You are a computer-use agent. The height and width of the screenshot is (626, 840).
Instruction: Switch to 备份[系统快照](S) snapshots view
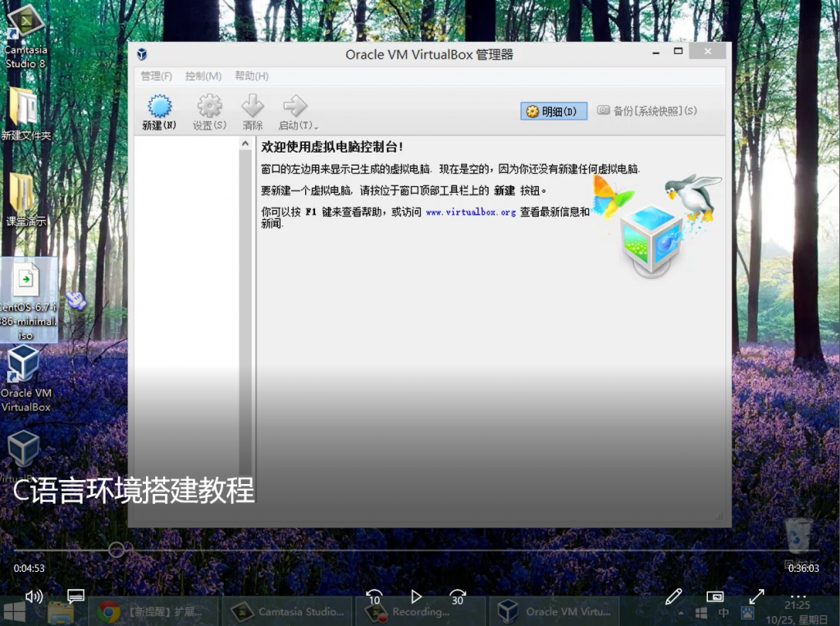click(x=647, y=111)
